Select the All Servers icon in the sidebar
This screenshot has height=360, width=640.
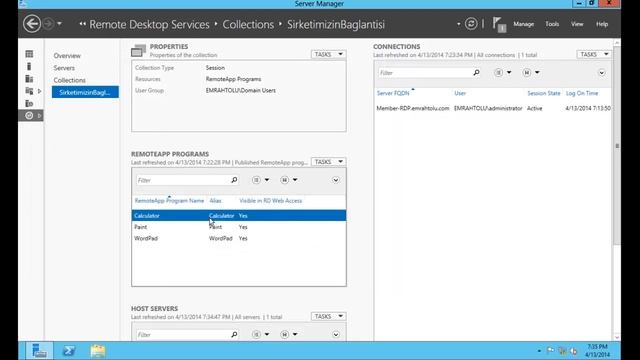pos(29,78)
